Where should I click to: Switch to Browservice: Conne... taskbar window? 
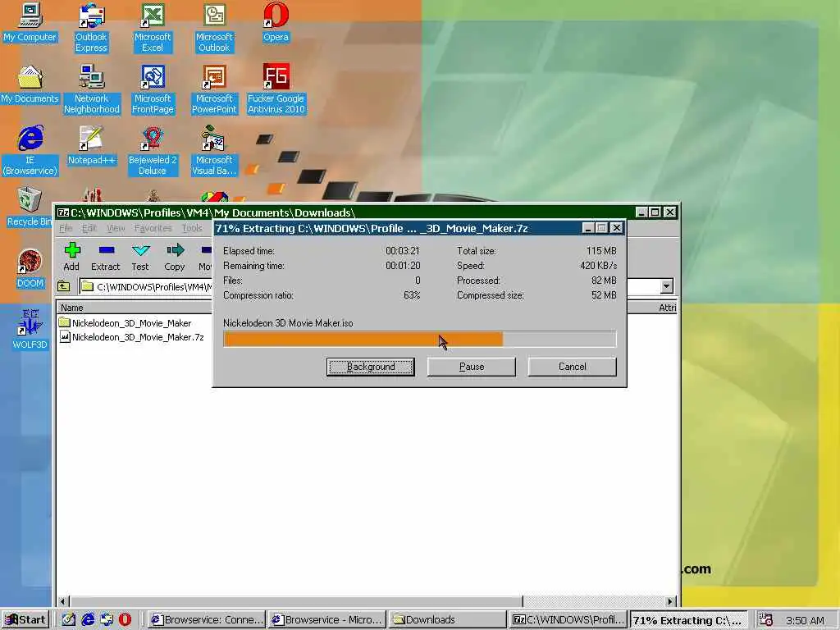point(207,620)
